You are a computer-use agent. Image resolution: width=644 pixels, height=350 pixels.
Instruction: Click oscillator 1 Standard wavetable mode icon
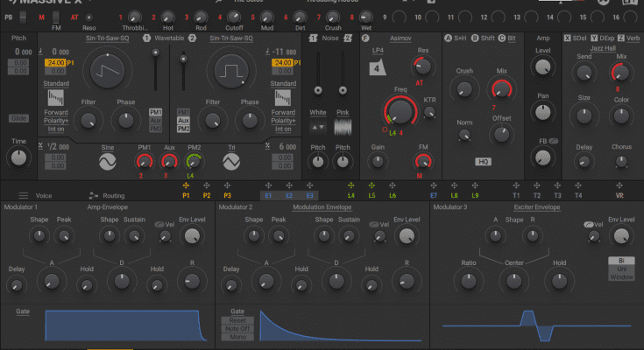pos(57,97)
